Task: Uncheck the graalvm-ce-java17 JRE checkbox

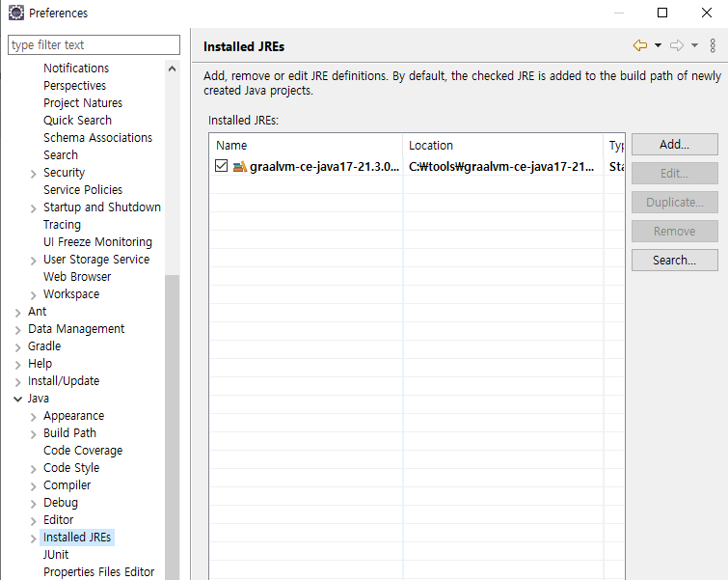Action: pyautogui.click(x=222, y=165)
